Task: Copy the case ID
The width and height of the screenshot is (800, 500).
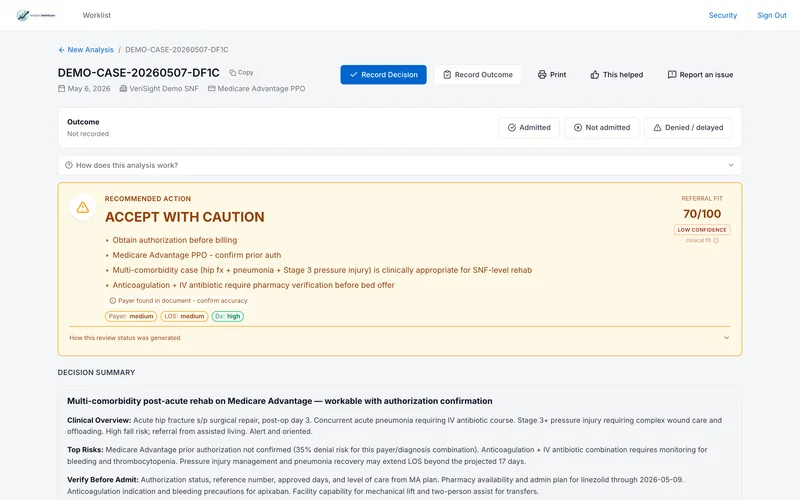Action: (x=241, y=72)
